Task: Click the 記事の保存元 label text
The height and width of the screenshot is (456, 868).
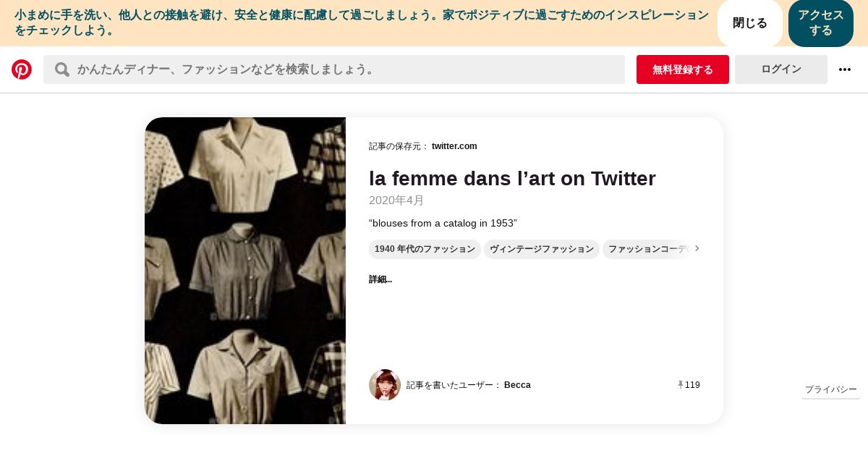Action: point(399,146)
